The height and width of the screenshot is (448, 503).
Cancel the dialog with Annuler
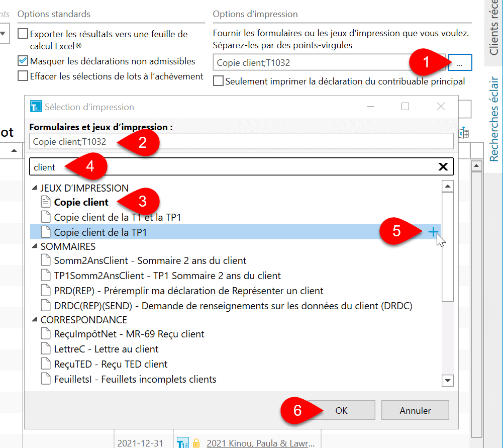415,410
